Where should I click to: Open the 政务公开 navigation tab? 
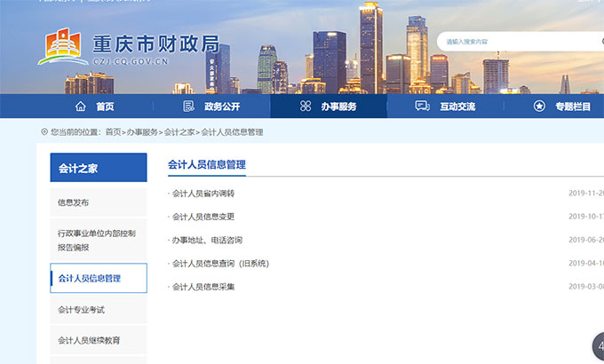221,107
